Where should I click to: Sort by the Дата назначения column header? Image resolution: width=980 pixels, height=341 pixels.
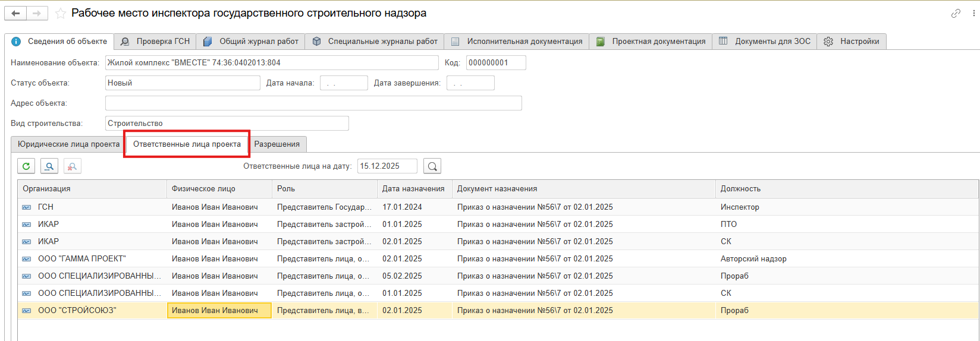(413, 189)
